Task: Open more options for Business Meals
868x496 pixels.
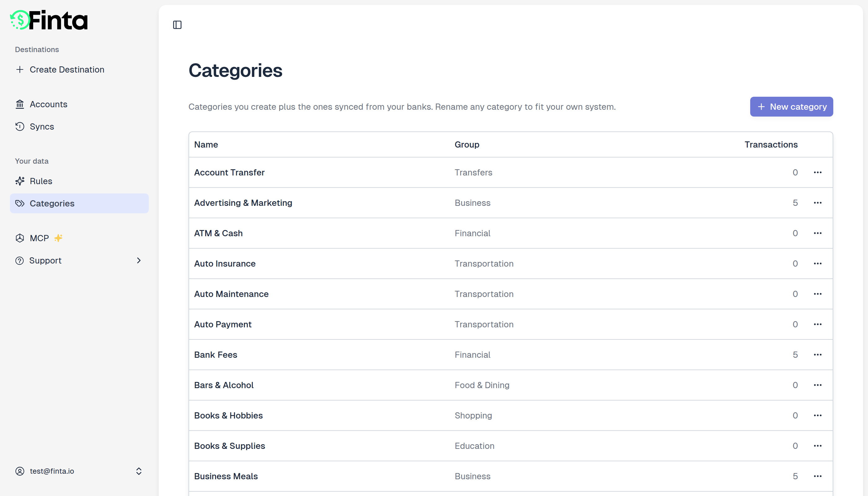Action: coord(817,476)
